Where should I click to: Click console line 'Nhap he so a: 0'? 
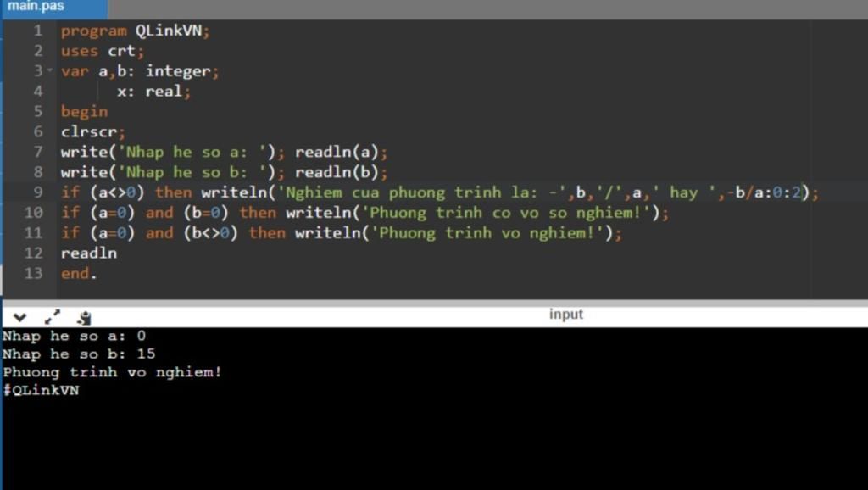coord(75,336)
